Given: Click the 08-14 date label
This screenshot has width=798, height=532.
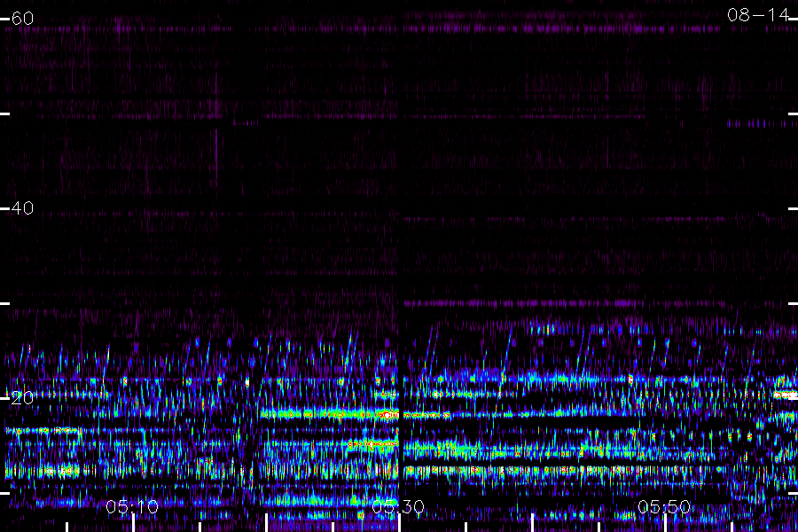Looking at the screenshot, I should (758, 15).
